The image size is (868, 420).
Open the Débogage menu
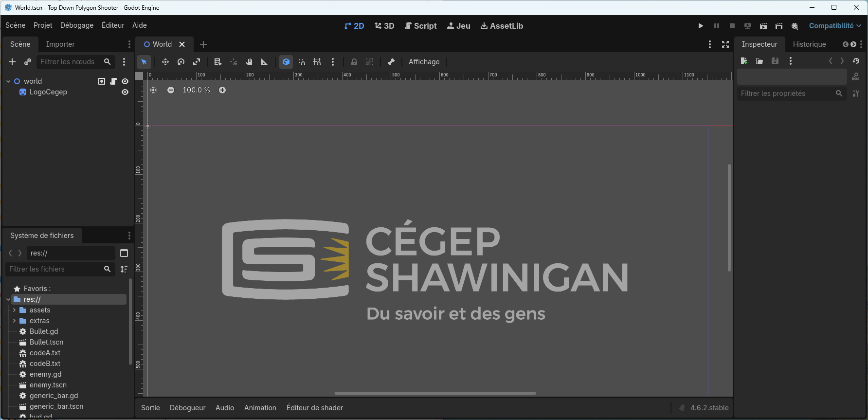pyautogui.click(x=77, y=25)
